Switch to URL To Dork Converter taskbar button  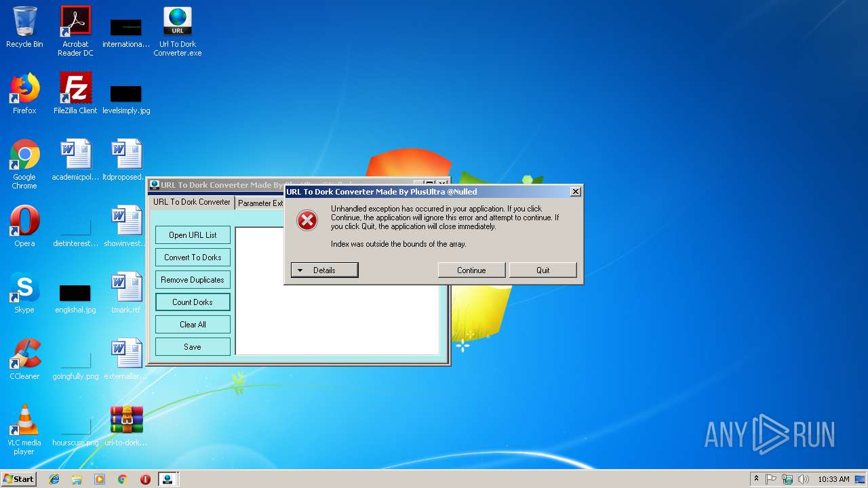(168, 479)
